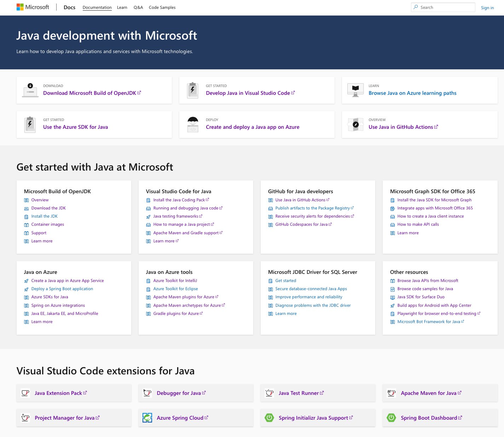The image size is (504, 437).
Task: Click the Java Extension Pack coffee cup icon
Action: [x=25, y=393]
